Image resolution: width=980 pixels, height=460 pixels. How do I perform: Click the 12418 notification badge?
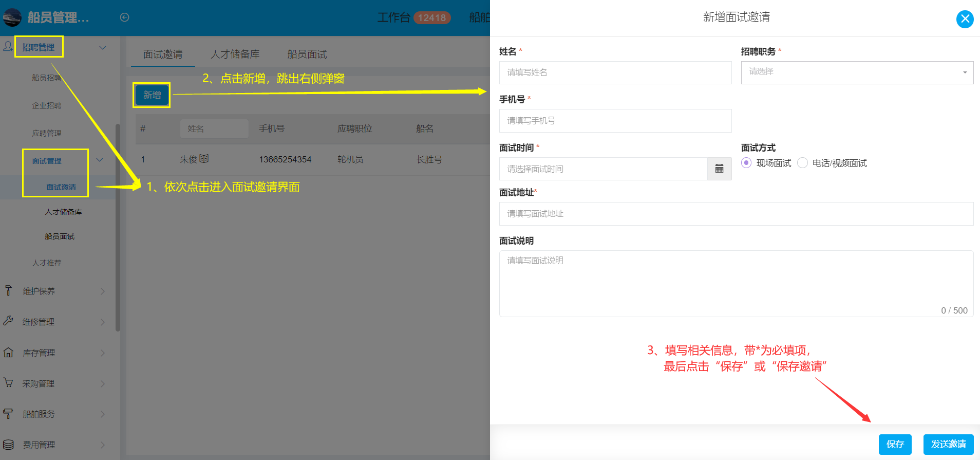click(431, 18)
